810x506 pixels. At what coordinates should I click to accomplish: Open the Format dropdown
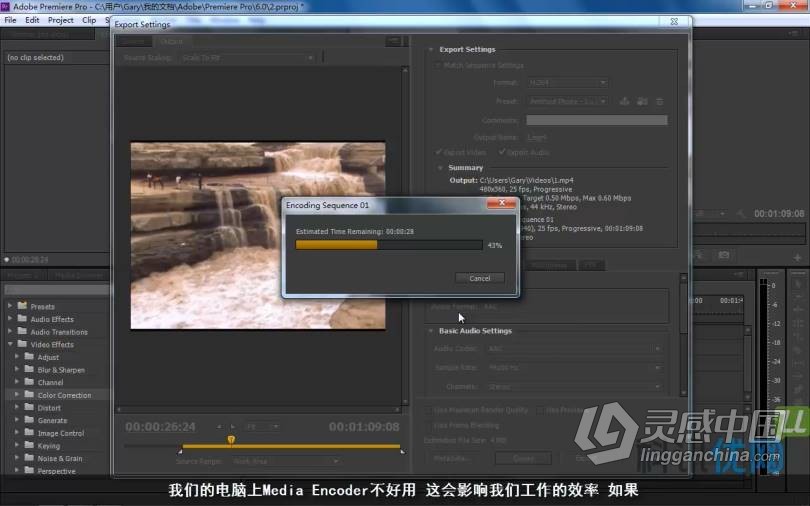pyautogui.click(x=567, y=83)
